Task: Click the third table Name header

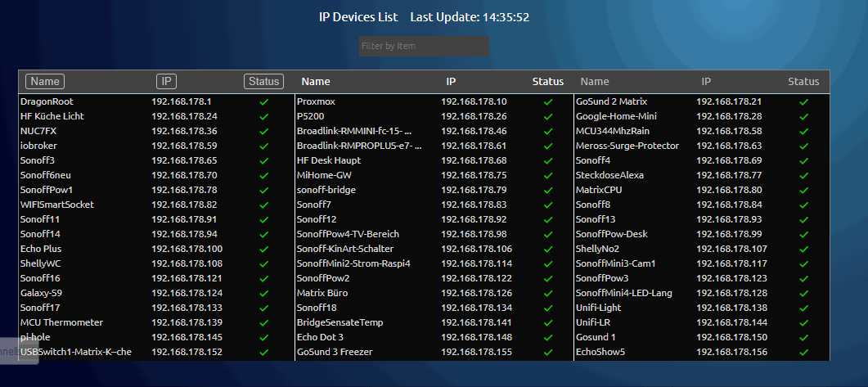Action: click(595, 81)
